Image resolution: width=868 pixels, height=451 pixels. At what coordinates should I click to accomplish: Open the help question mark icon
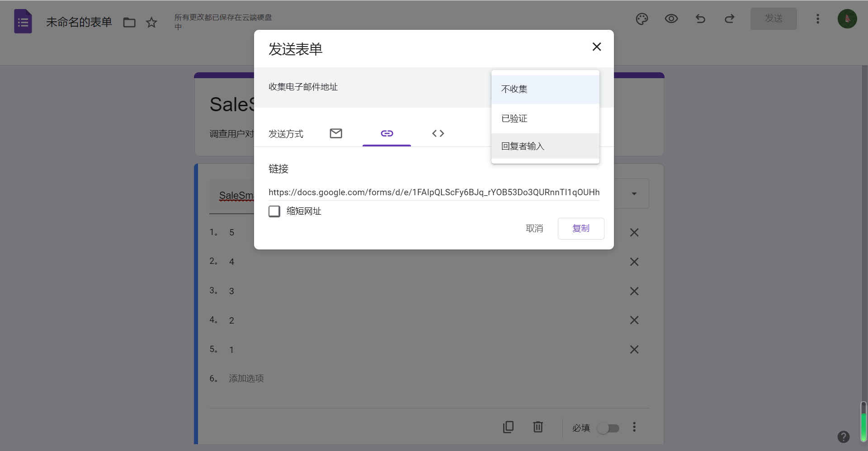tap(843, 437)
